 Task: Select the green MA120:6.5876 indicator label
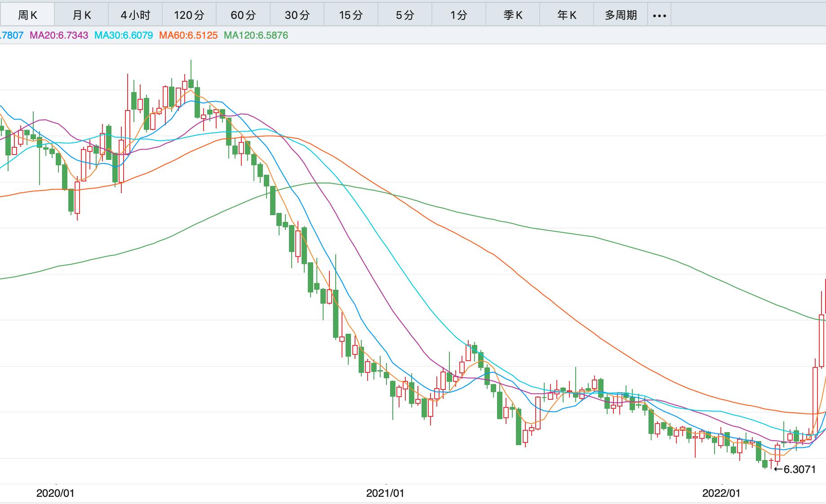[256, 35]
